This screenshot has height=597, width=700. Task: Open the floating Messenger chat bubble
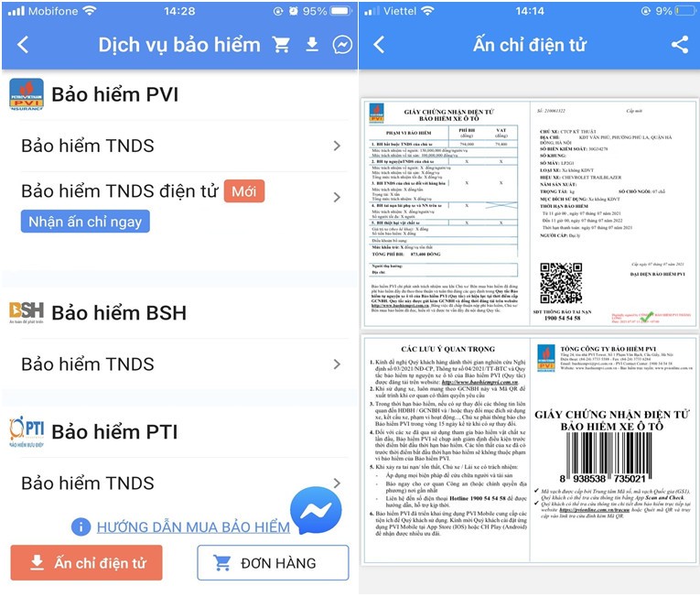316,511
